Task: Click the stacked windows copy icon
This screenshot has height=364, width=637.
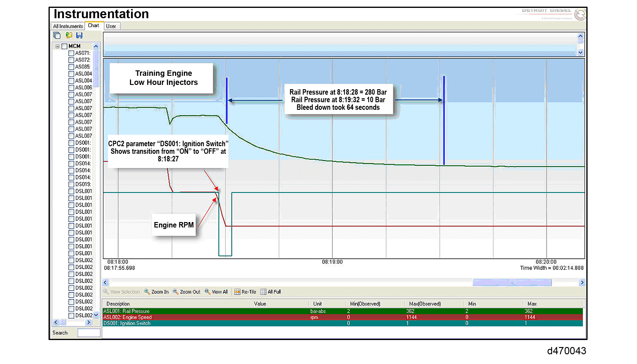Action: (57, 35)
